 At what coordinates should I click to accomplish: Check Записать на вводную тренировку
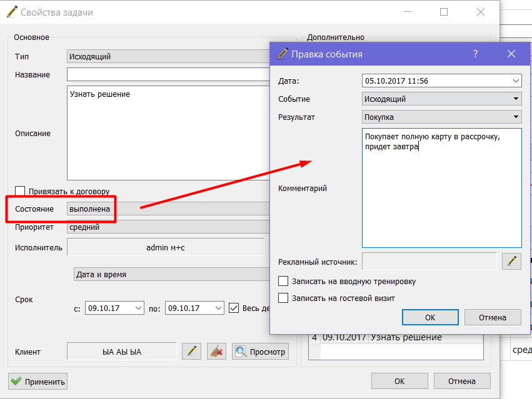tap(283, 281)
